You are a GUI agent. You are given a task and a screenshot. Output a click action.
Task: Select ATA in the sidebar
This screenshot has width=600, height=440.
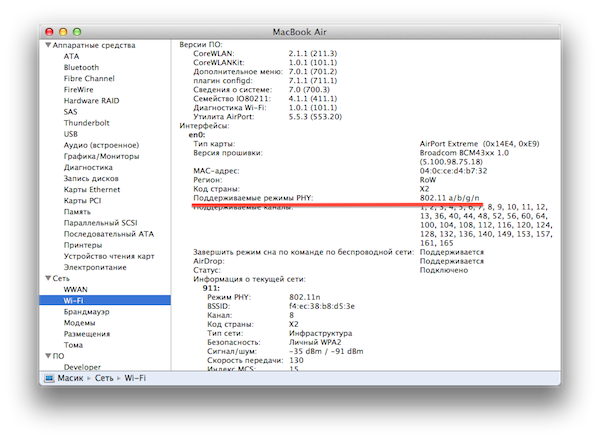[71, 56]
